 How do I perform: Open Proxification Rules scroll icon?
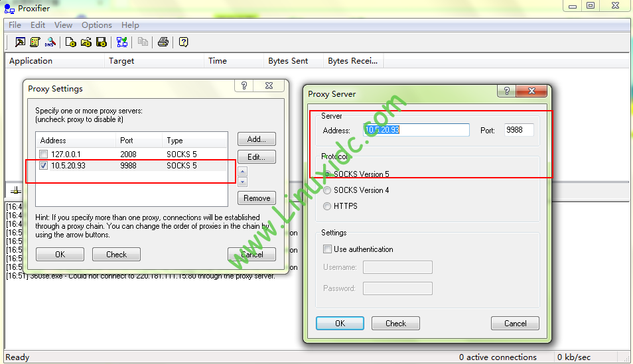[x=35, y=42]
